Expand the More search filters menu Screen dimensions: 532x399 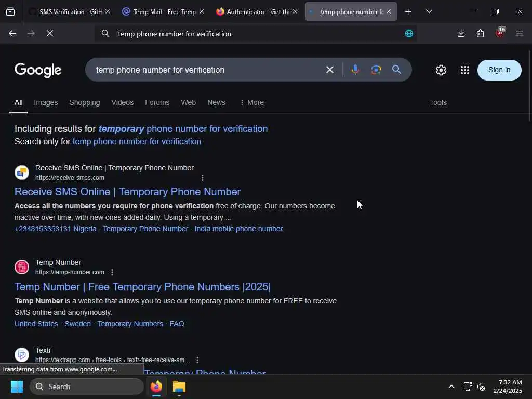(252, 102)
